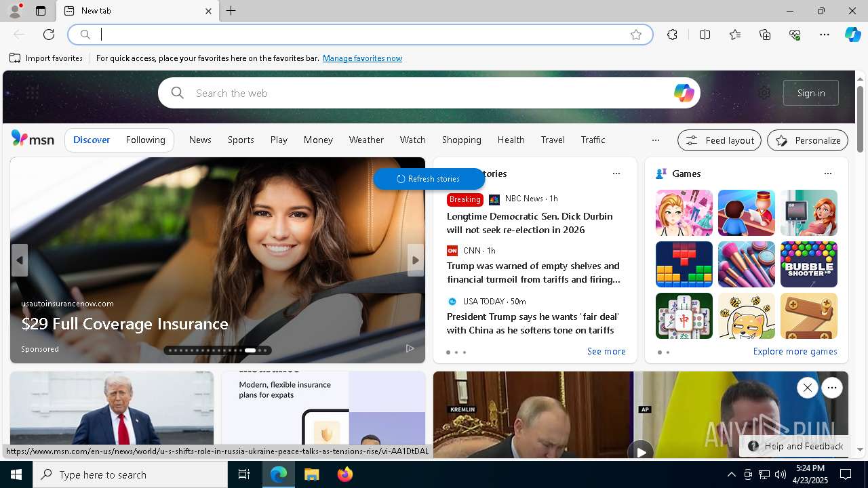The width and height of the screenshot is (868, 488).
Task: Open the Health menu item
Action: 511,140
